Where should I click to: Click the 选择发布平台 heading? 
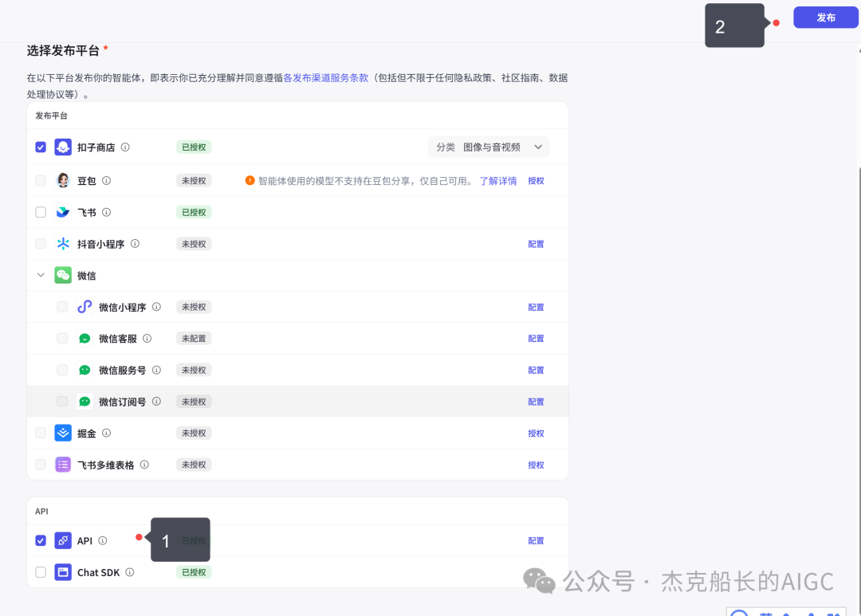click(x=63, y=50)
